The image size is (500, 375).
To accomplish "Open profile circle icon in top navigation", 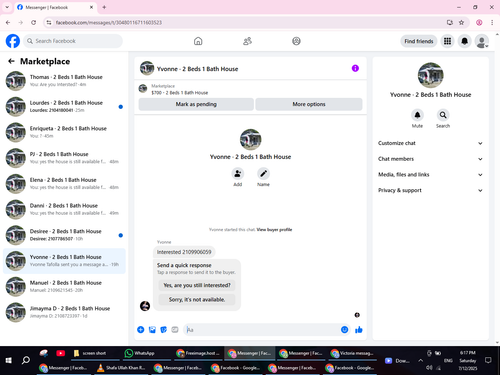I will coord(296,41).
